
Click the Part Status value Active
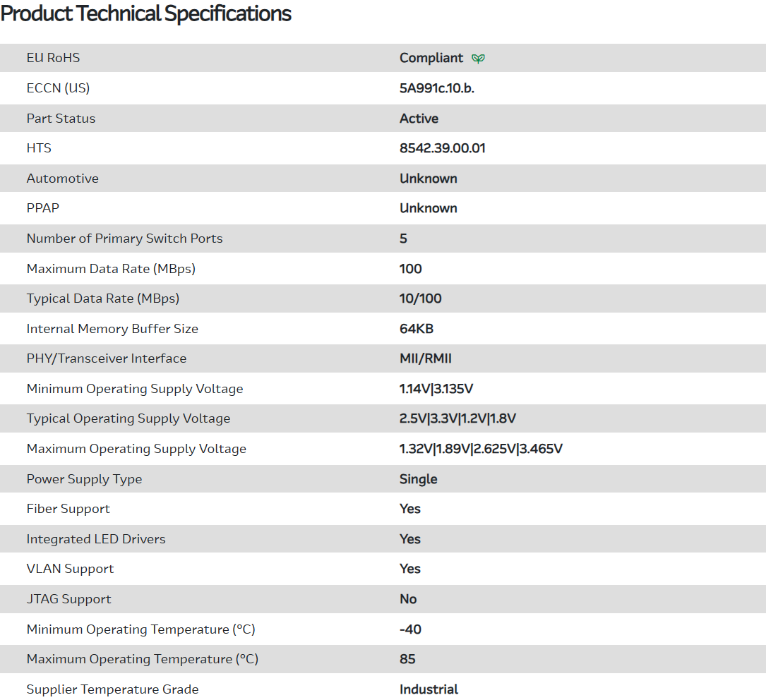point(419,119)
